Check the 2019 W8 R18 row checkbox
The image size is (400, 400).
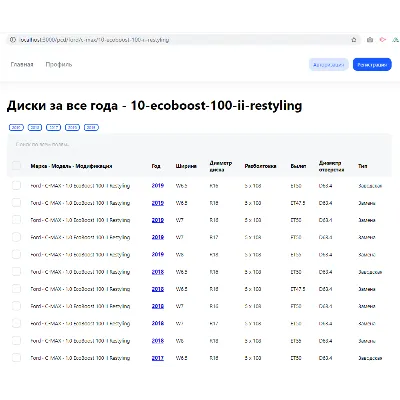(x=16, y=254)
